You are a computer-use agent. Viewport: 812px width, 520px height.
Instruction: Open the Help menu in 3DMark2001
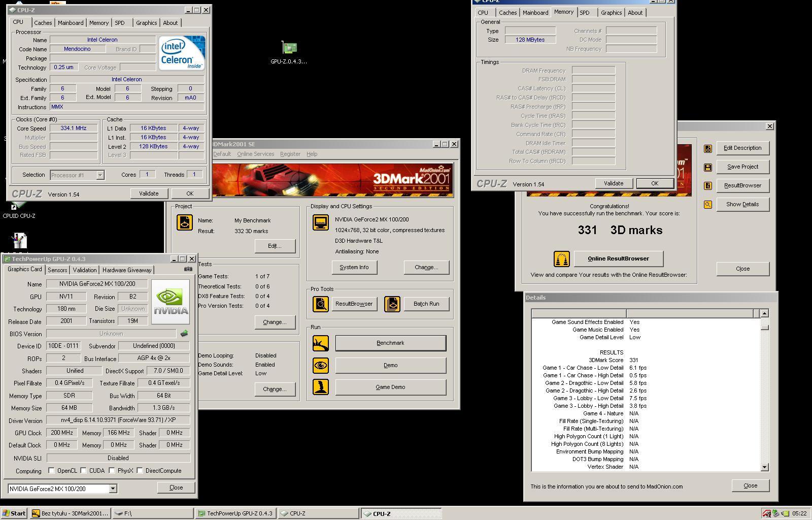point(312,154)
